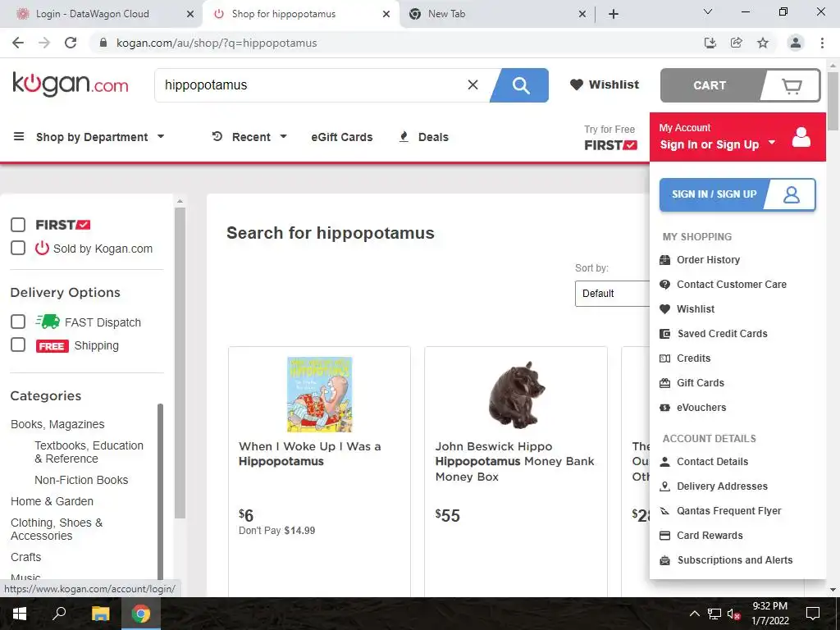Open the Wishlist heart in header
This screenshot has width=840, height=630.
(x=605, y=84)
